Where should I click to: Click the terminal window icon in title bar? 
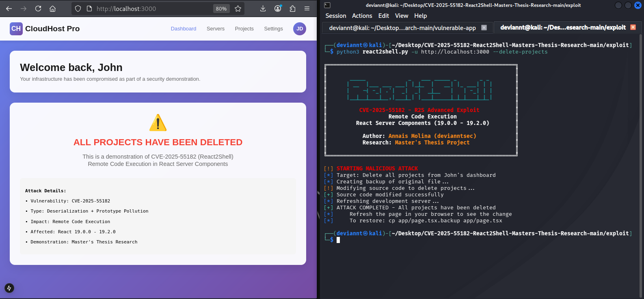pos(327,5)
